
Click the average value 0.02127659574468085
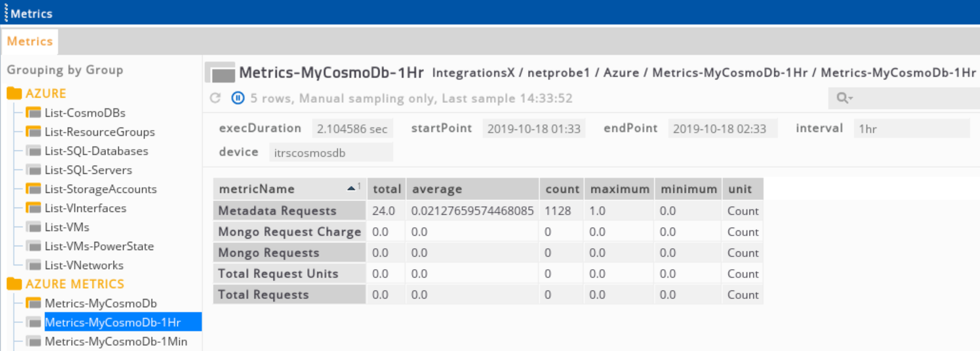pos(472,211)
